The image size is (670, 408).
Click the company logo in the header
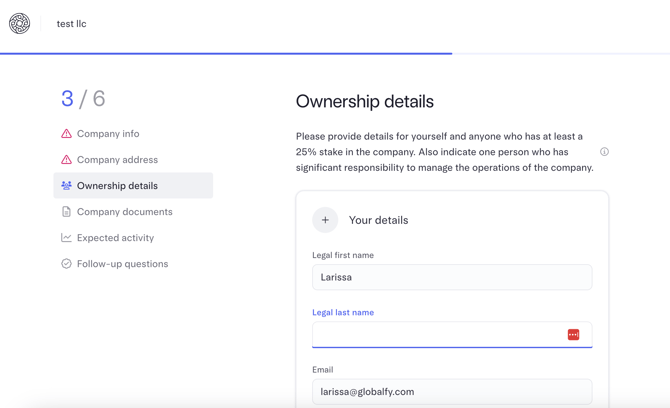(x=20, y=24)
